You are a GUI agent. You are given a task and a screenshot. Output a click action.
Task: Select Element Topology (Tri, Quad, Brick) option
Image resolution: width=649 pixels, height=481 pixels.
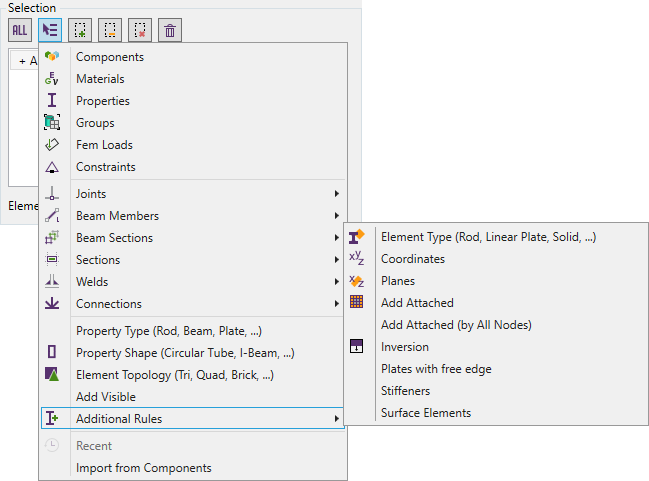(174, 375)
